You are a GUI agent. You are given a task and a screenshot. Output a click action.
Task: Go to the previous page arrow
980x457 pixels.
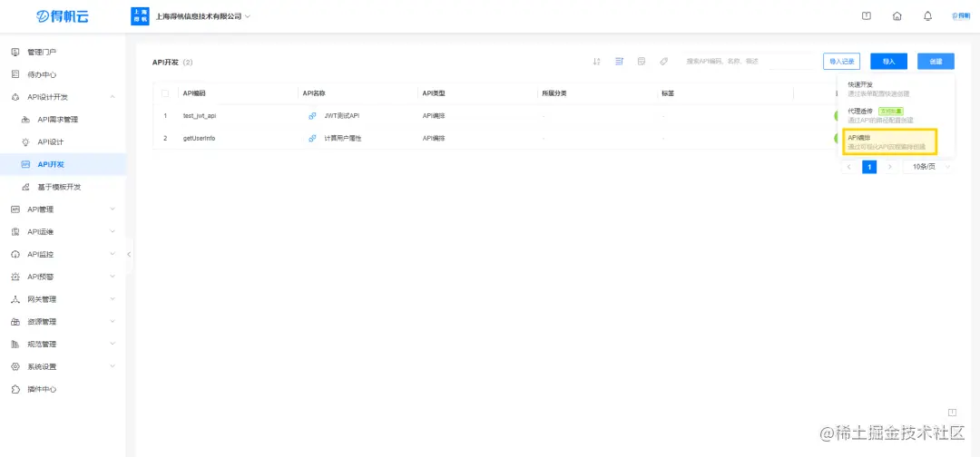(x=848, y=167)
